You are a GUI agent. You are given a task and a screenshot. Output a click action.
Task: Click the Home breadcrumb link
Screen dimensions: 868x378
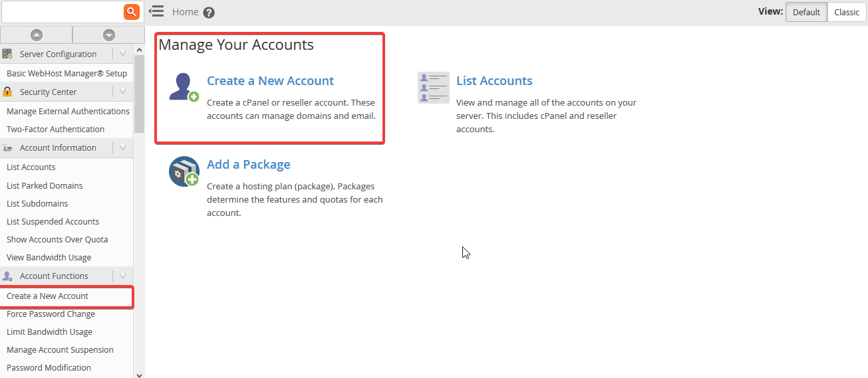(x=185, y=12)
